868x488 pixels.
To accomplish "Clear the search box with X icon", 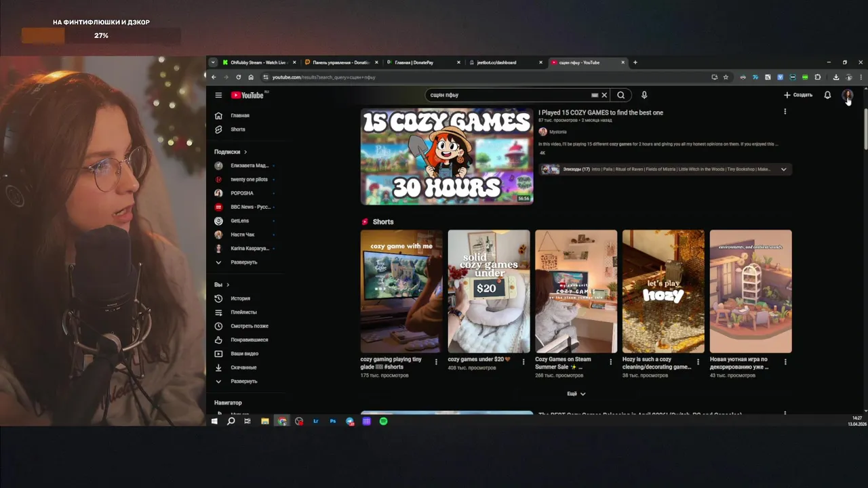I will [604, 95].
